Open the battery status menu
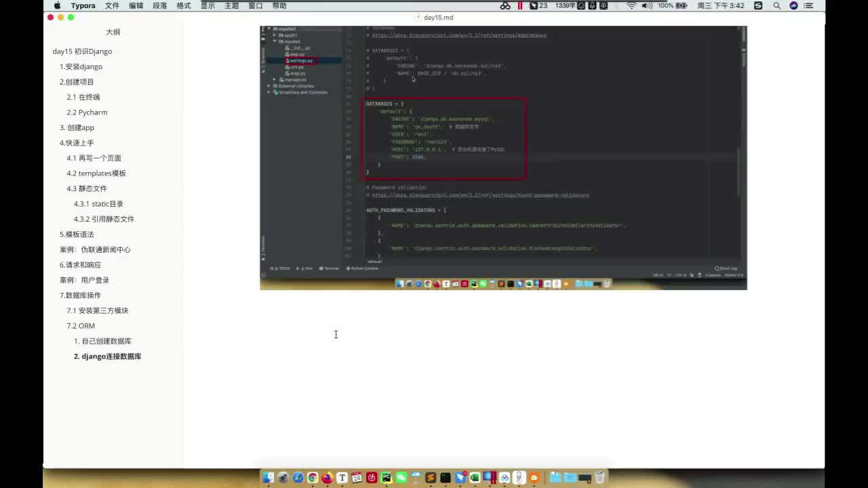Screen dimensions: 868x488 pos(673,5)
